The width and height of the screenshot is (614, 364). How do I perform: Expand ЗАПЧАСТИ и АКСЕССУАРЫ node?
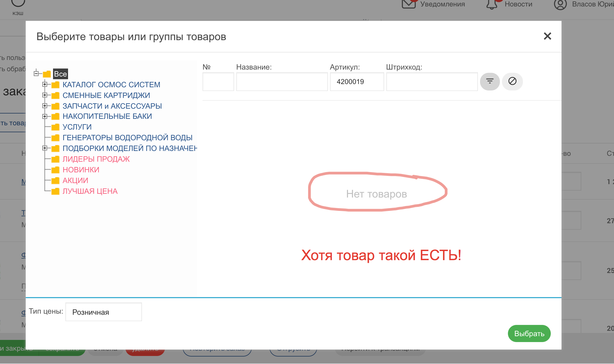coord(45,106)
